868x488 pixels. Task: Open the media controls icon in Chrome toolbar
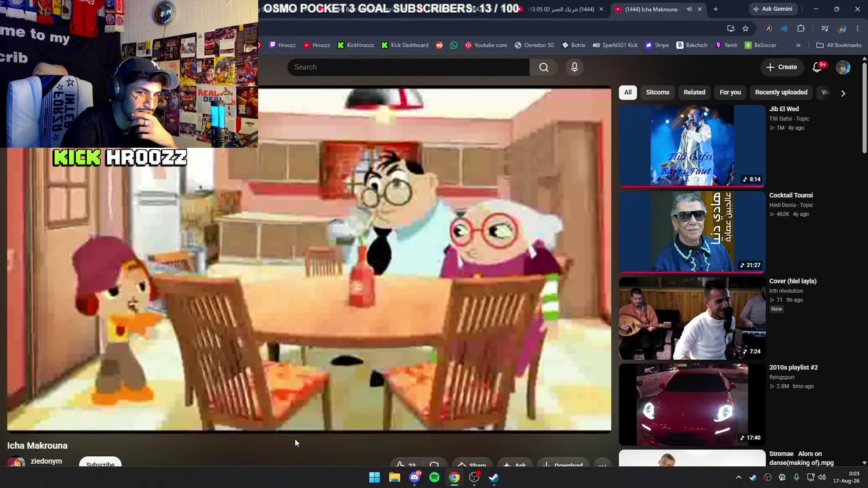pyautogui.click(x=825, y=28)
